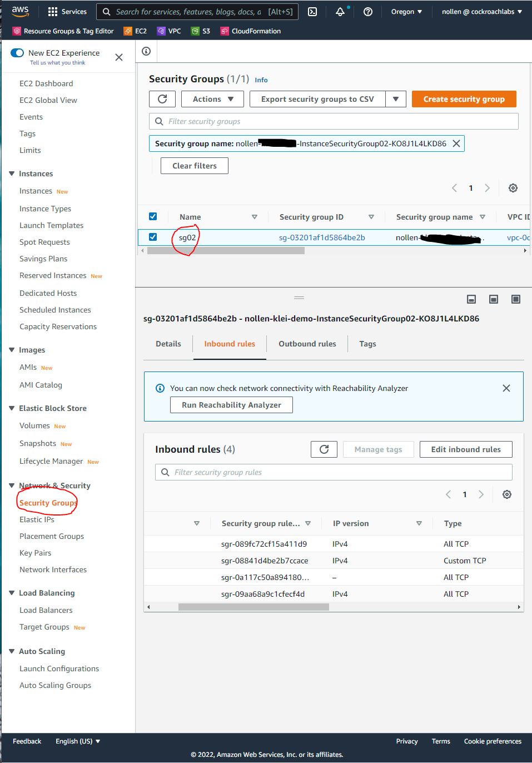
Task: Click Run Reachability Analyzer button
Action: 231,405
